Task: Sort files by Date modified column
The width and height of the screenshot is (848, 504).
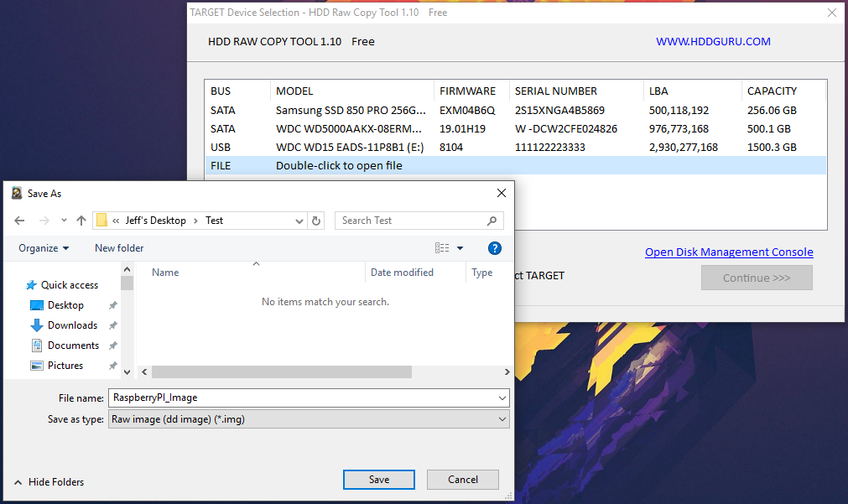Action: (x=402, y=273)
